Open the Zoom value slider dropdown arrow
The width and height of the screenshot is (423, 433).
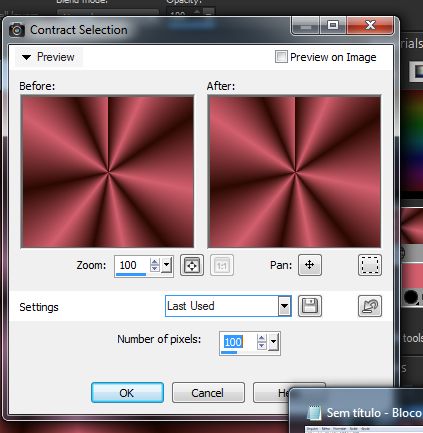[167, 265]
